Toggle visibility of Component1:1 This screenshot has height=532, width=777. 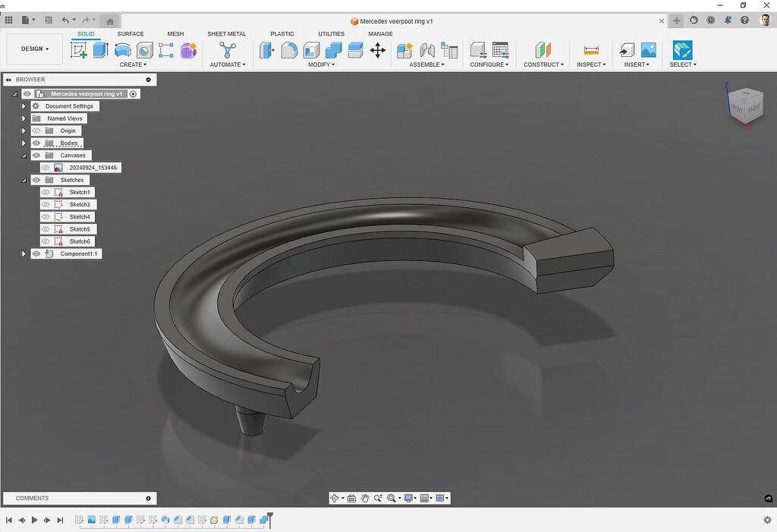pyautogui.click(x=36, y=253)
